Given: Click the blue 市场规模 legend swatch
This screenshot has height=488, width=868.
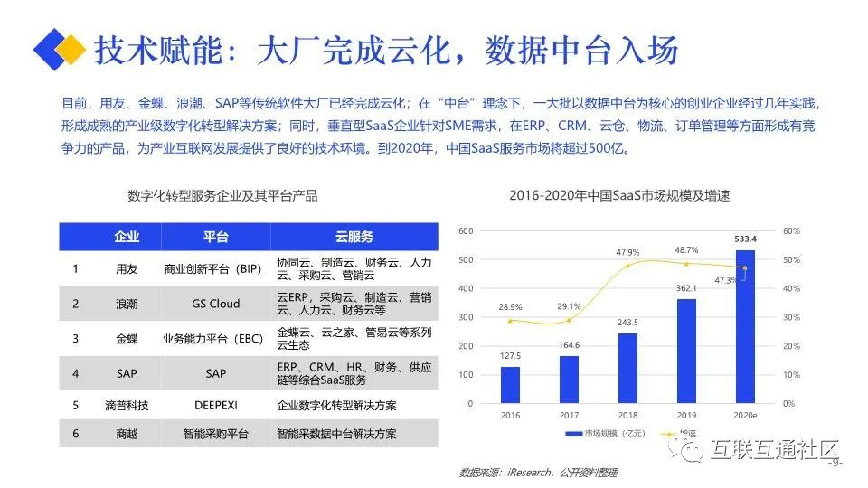Looking at the screenshot, I should [573, 434].
